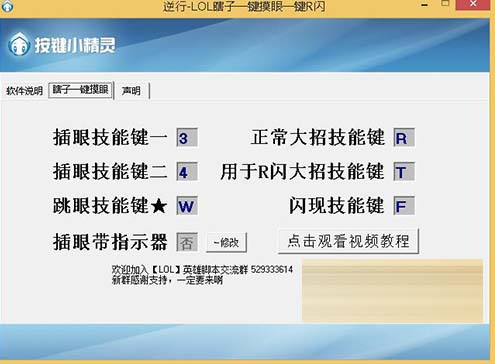495x364 pixels.
Task: Click the 插眼技能键二 key field showing 4
Action: tap(187, 171)
